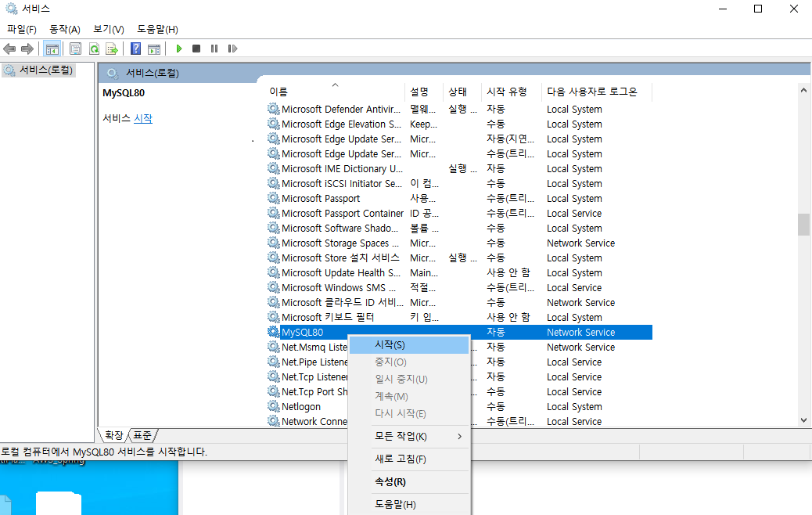
Task: Click gear icon of Net.Tcp Port Sharing row
Action: pyautogui.click(x=274, y=391)
